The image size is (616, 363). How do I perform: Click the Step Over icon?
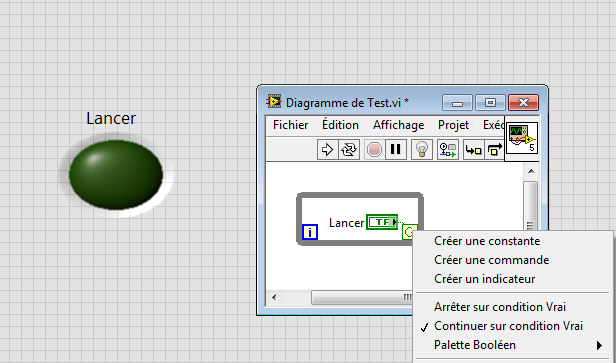494,150
